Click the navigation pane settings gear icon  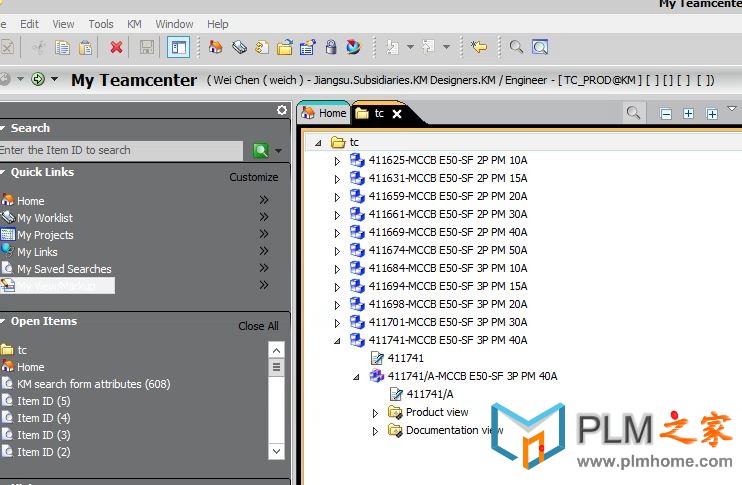coord(282,110)
